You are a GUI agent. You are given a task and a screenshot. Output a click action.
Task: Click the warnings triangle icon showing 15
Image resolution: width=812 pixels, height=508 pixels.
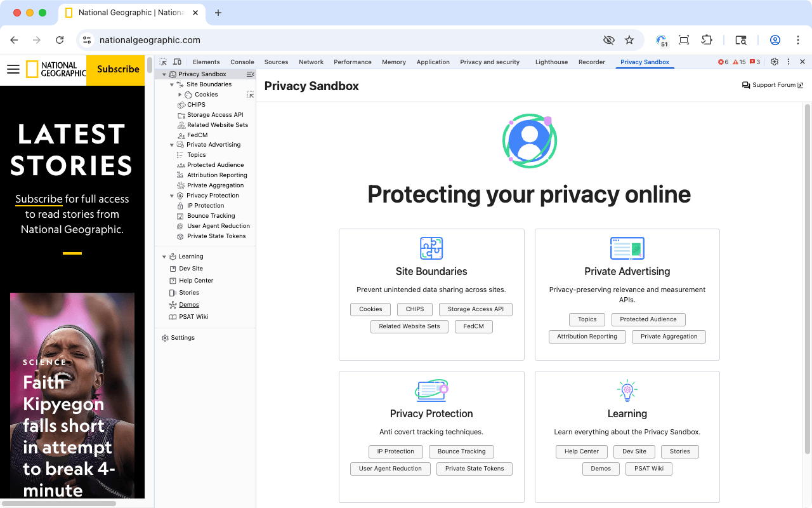[737, 62]
